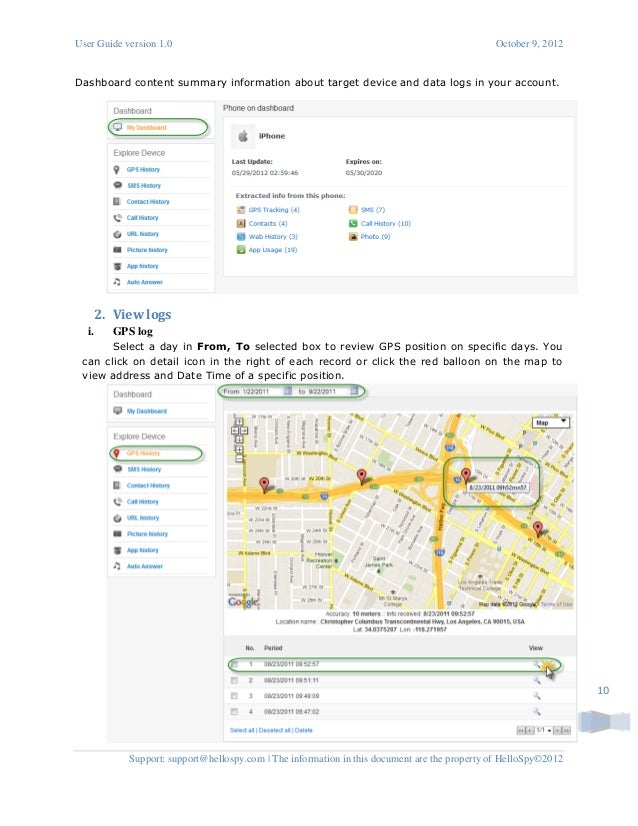The height and width of the screenshot is (826, 638).
Task: Click the Deselect all link
Action: click(275, 730)
